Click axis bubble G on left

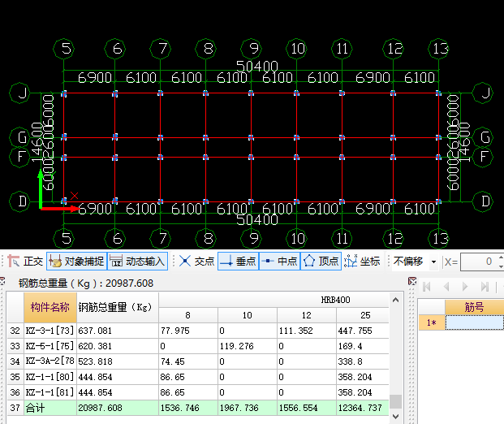pyautogui.click(x=20, y=137)
